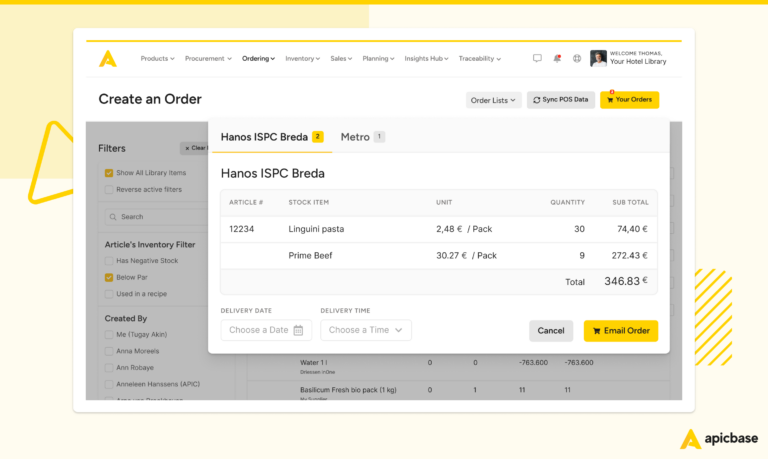The height and width of the screenshot is (459, 768).
Task: Open Your Orders cart button
Action: [x=629, y=100]
